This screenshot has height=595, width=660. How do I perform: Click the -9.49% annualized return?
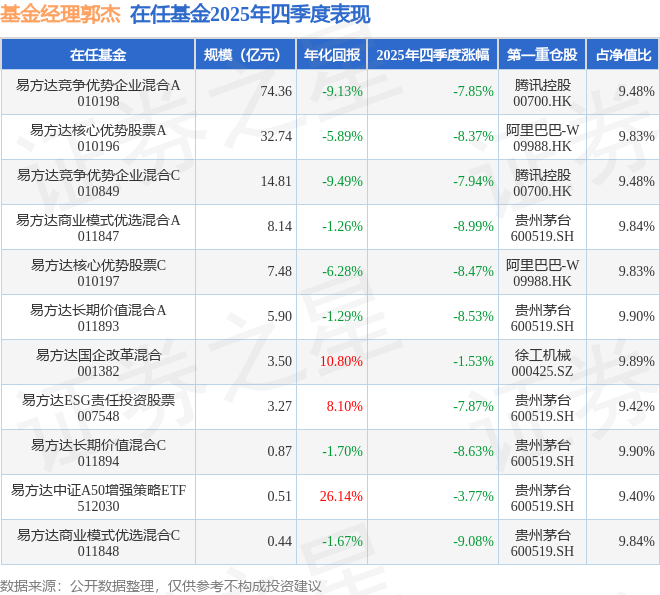[342, 181]
